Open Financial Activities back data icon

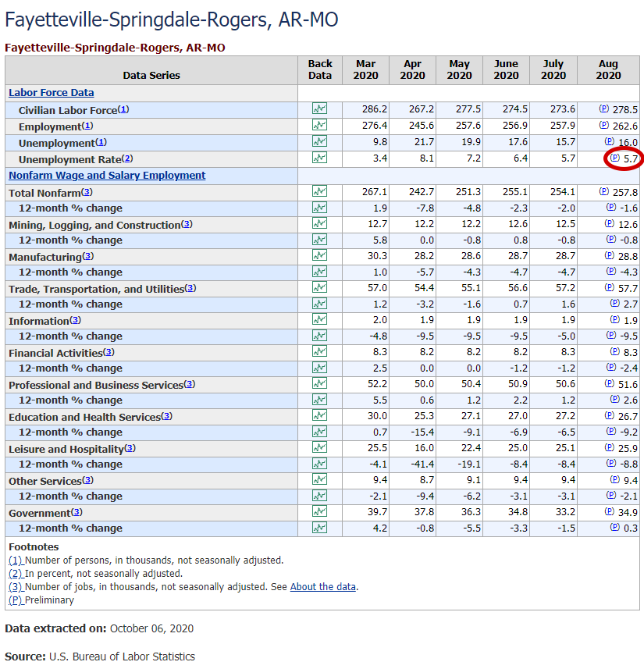click(x=319, y=351)
